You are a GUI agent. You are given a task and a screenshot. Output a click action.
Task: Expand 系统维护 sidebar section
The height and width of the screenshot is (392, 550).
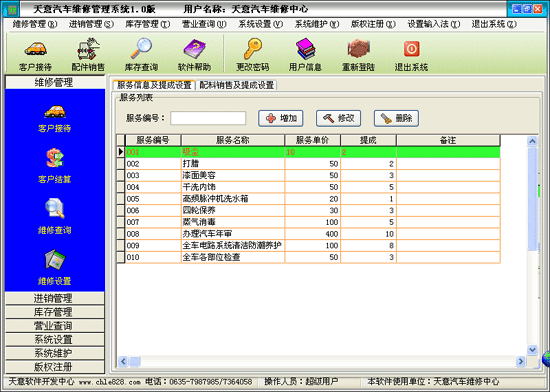pos(55,353)
